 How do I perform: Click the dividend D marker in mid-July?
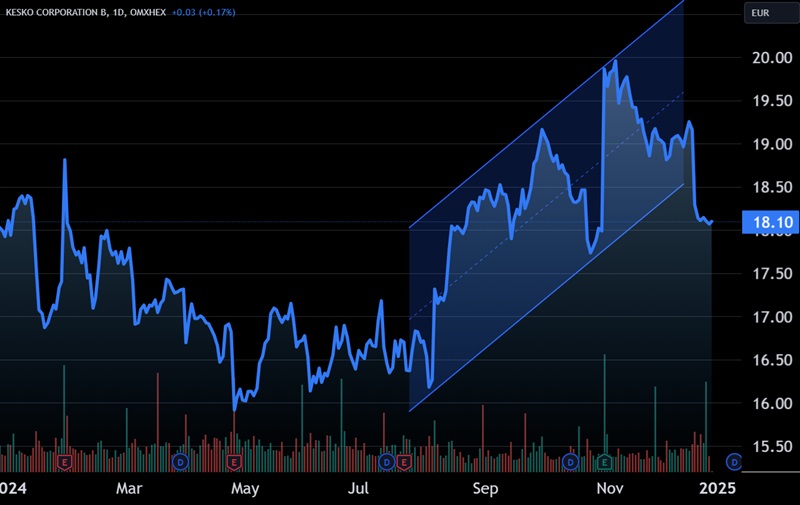click(x=387, y=462)
